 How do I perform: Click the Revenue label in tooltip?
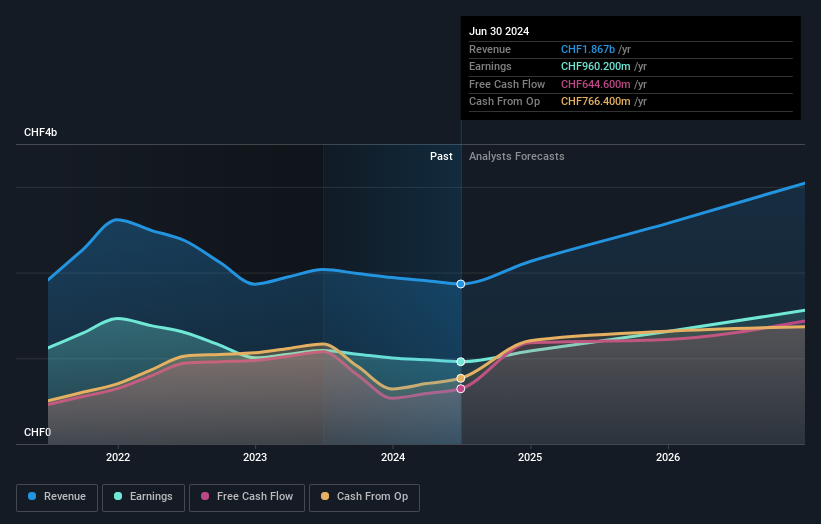coord(490,49)
